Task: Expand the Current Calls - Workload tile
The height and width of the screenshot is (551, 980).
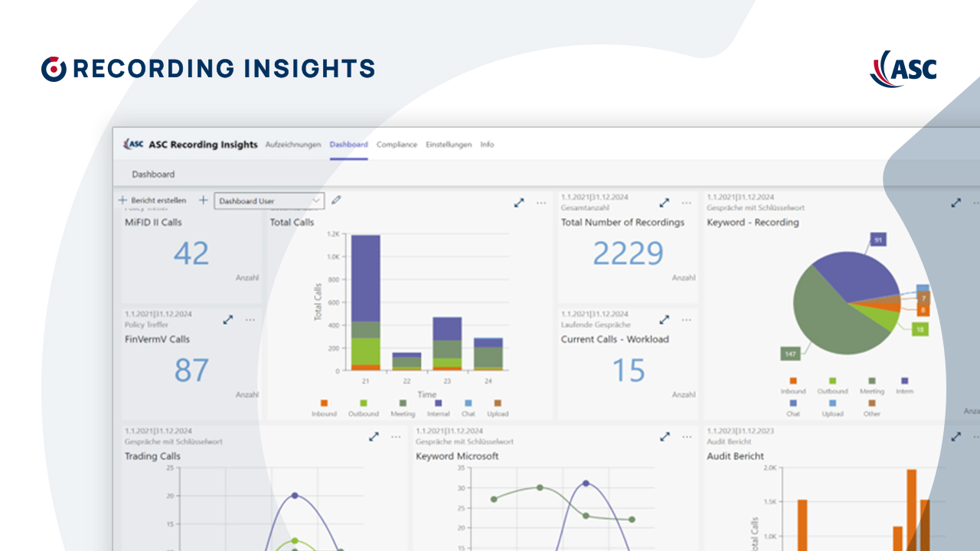Action: (665, 319)
